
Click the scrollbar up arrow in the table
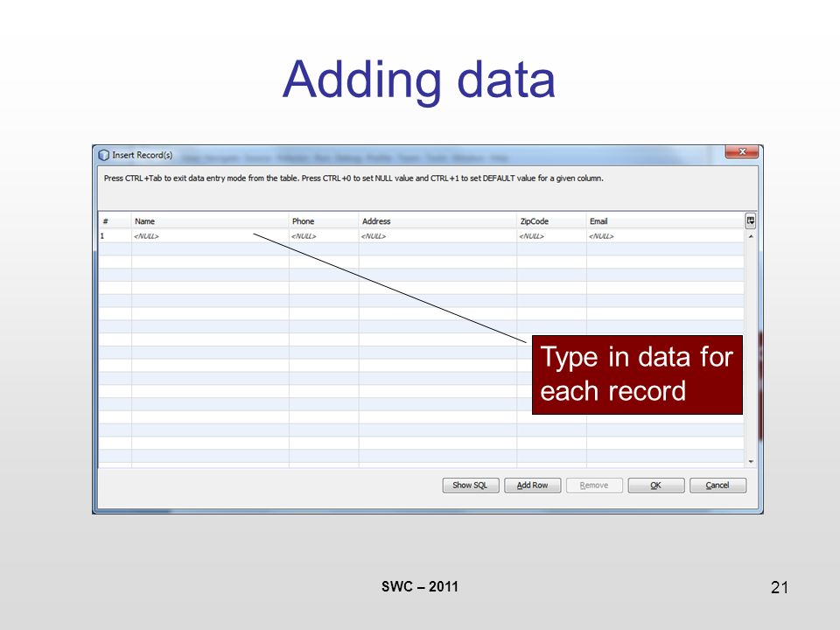click(751, 236)
